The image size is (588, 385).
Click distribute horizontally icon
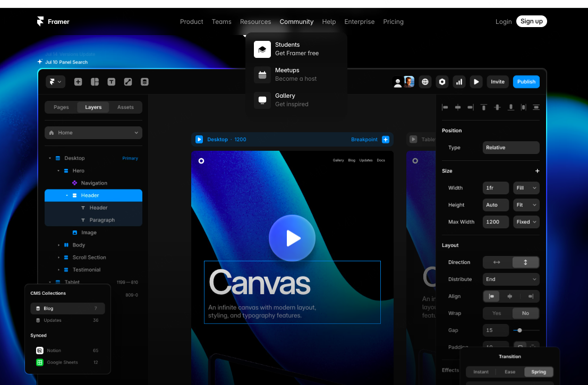point(524,108)
